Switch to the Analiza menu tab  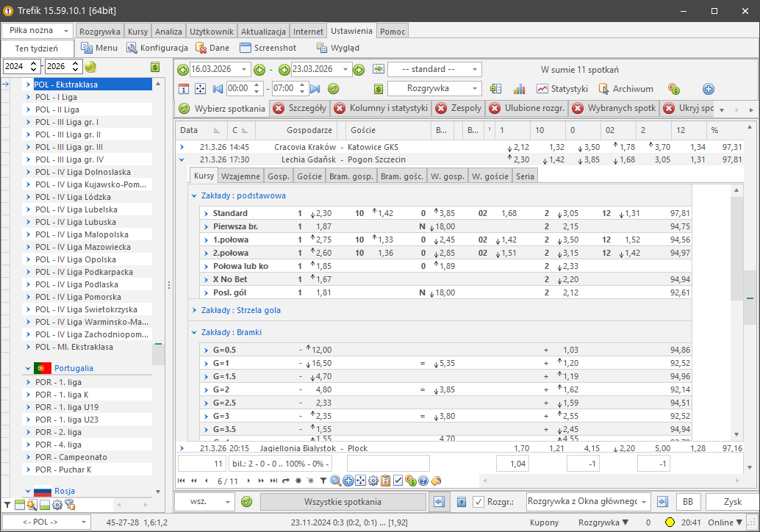point(169,32)
